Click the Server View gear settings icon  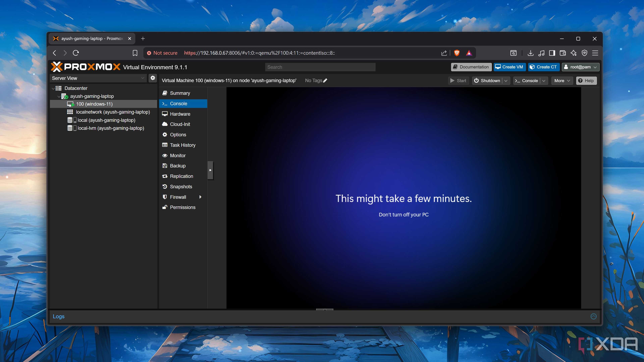(153, 78)
